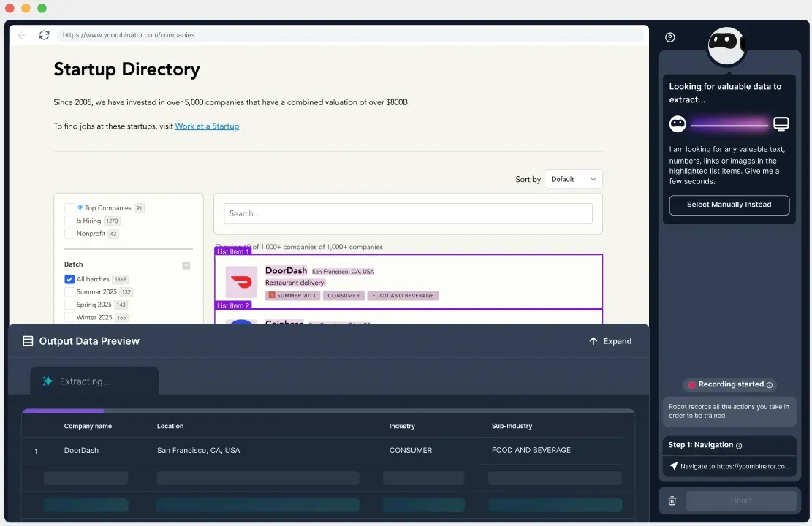Click the browser back arrow
This screenshot has height=526, width=812.
[22, 35]
